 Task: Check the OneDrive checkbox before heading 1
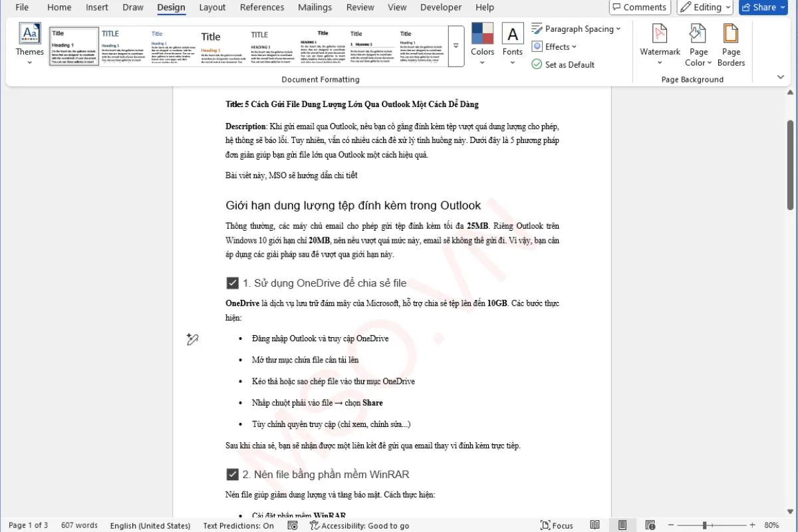tap(232, 283)
